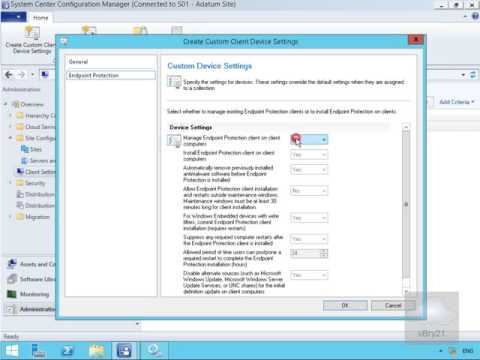
Task: Open Assets and Compliance workspace
Action: [31, 264]
